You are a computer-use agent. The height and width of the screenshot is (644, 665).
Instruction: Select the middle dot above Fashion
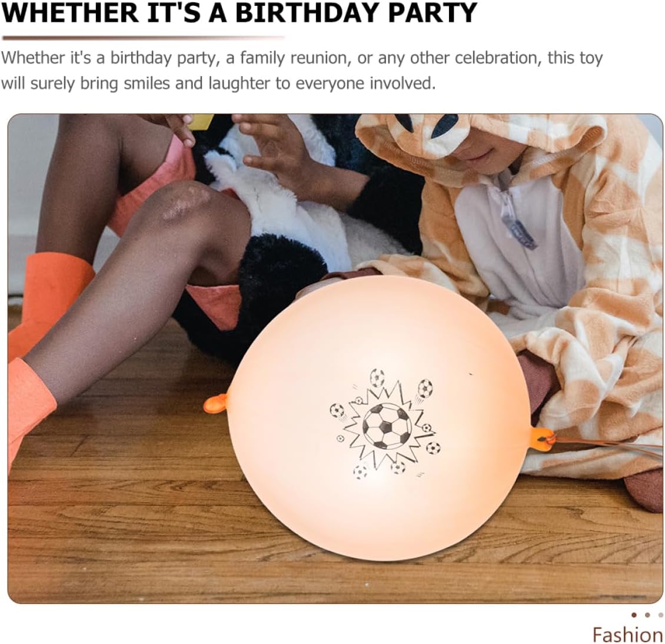pos(647,615)
